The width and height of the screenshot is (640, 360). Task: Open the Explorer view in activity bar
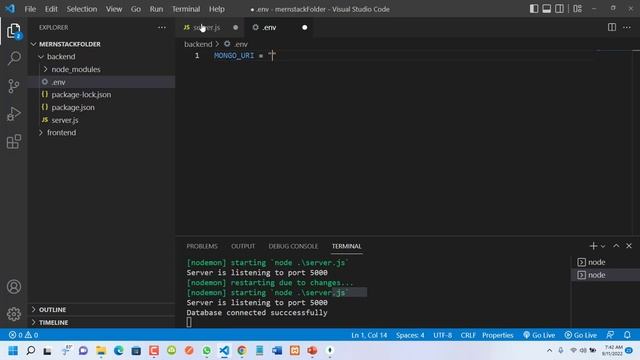click(x=13, y=31)
